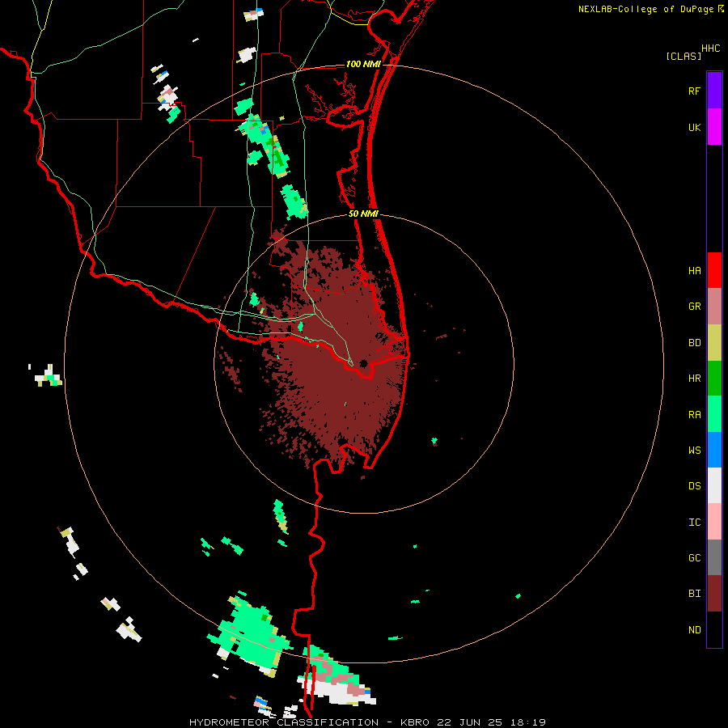This screenshot has width=728, height=728.
Task: Click the 'GC' legend label
Action: [x=694, y=558]
